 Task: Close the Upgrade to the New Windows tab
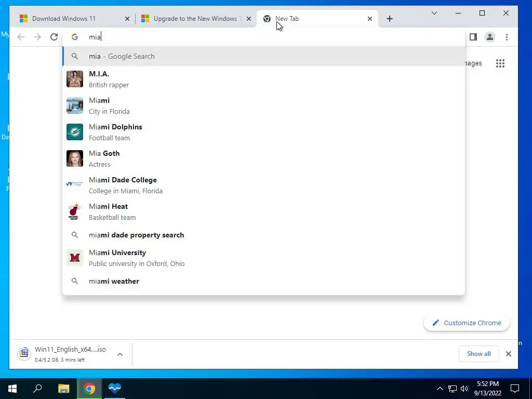click(x=249, y=19)
